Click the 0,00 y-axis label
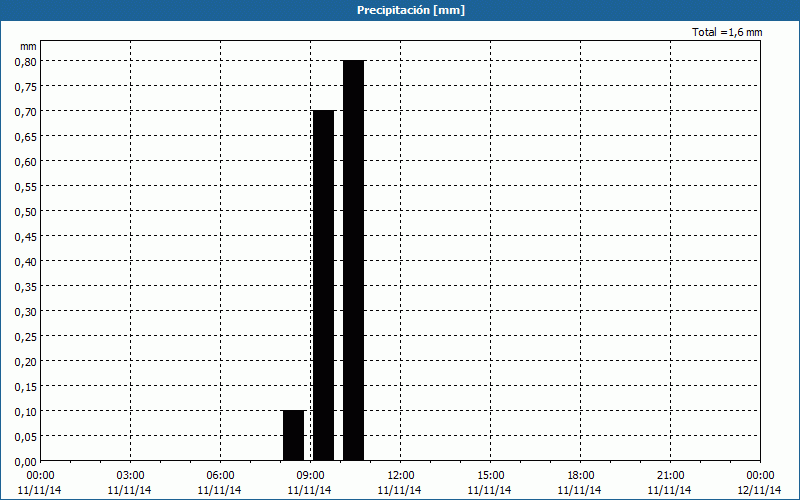This screenshot has height=500, width=800. (x=26, y=461)
